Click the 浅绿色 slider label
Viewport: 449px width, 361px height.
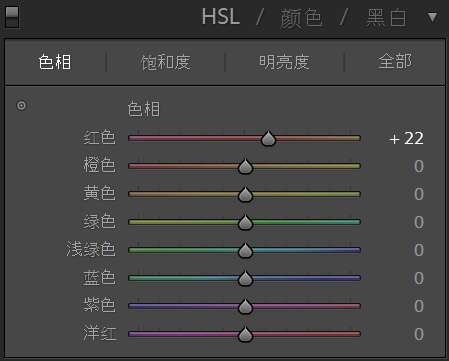pos(91,250)
